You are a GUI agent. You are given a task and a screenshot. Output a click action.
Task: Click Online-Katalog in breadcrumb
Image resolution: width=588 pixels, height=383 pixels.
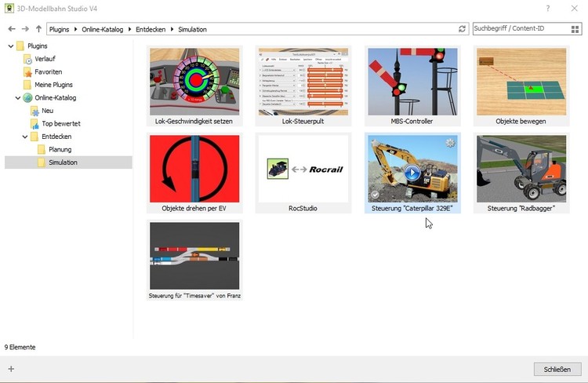[x=103, y=29]
